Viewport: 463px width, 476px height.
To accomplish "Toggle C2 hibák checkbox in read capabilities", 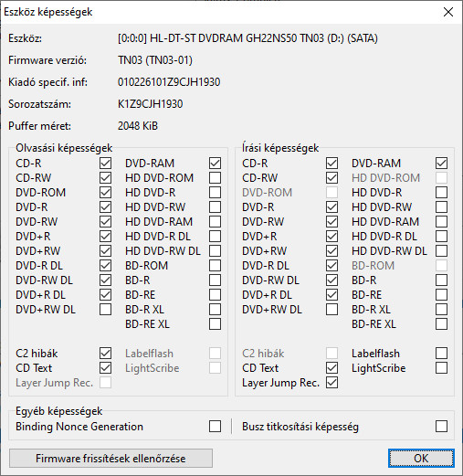I will tap(105, 354).
